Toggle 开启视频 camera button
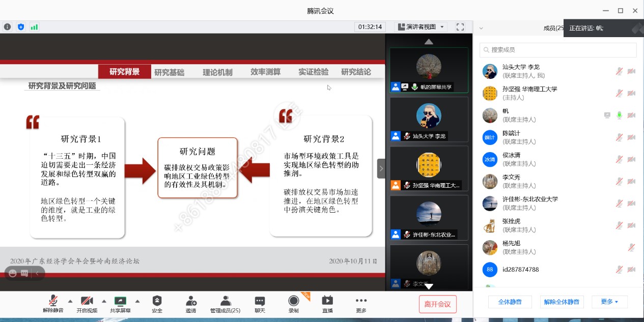Screen dimensions: 644x322 87,301
